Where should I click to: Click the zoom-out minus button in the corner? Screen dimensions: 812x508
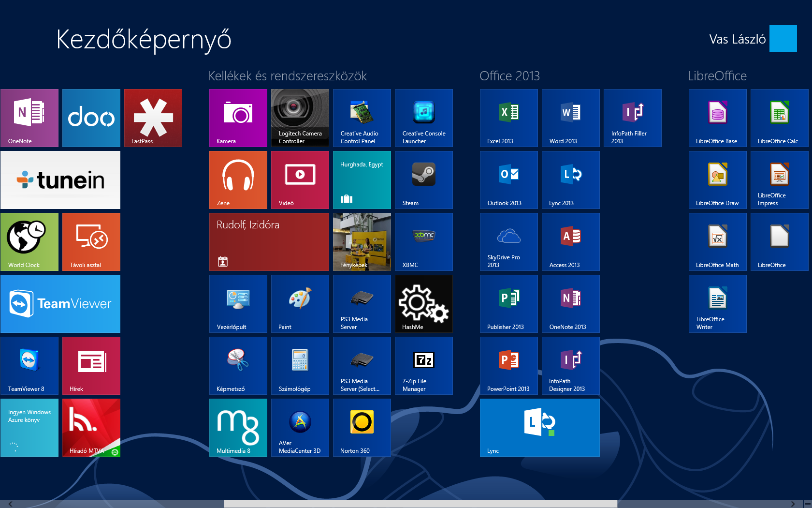(x=808, y=504)
